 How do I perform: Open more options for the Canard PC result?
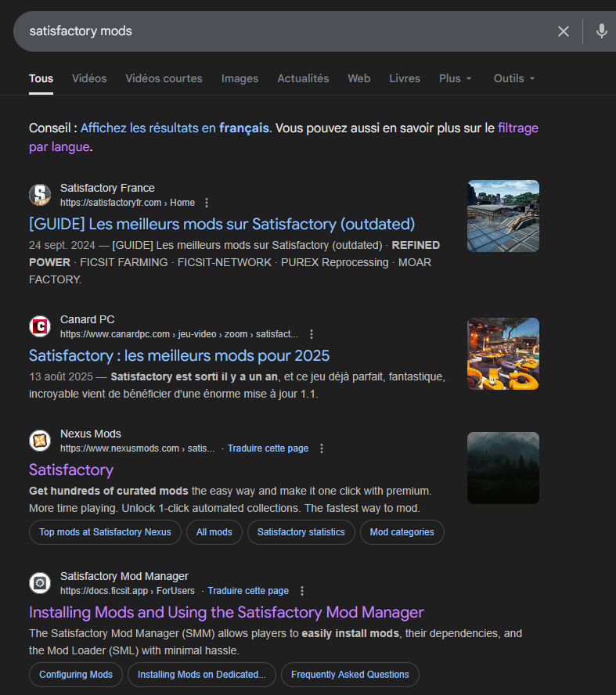312,334
